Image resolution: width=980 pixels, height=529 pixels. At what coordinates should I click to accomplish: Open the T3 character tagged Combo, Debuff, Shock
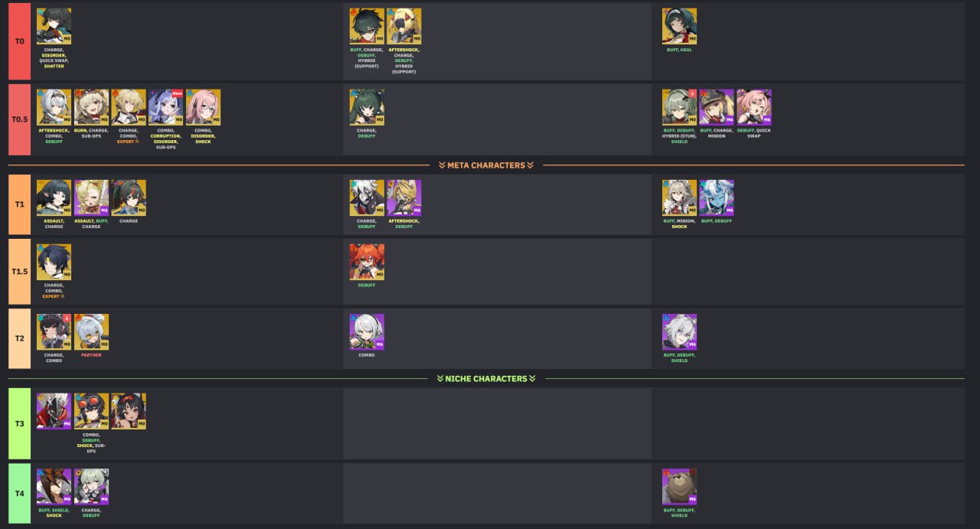point(91,411)
